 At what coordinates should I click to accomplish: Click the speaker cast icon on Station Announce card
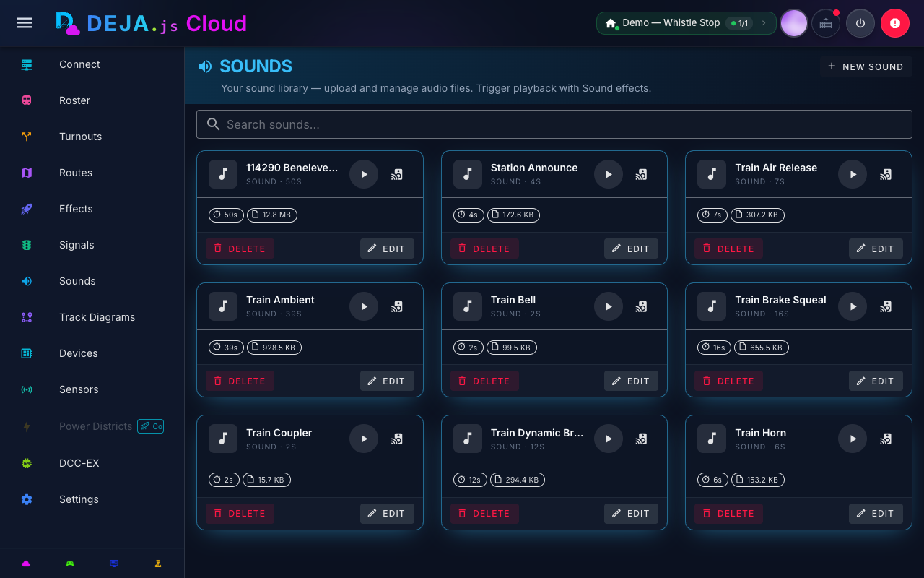pos(642,174)
